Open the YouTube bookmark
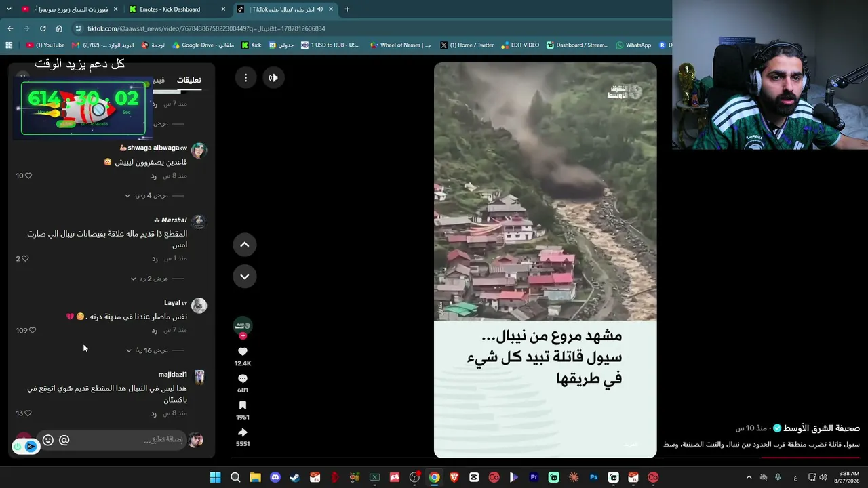The width and height of the screenshot is (868, 488). click(45, 45)
